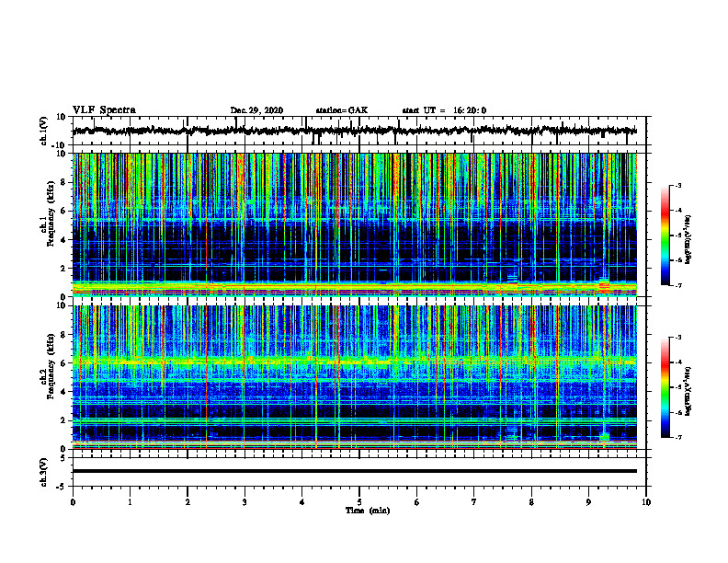Click the "station=GAK" header label
The width and height of the screenshot is (728, 563).
pos(342,110)
